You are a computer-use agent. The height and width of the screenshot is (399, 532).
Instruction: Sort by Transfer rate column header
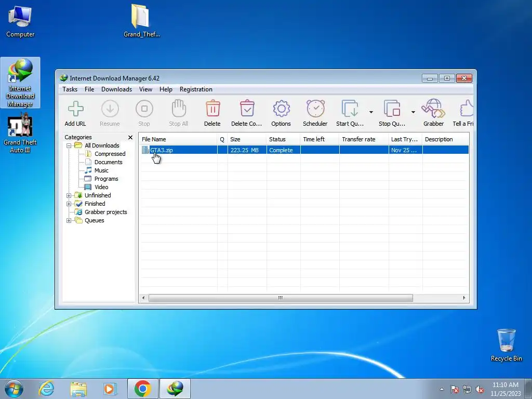point(364,139)
